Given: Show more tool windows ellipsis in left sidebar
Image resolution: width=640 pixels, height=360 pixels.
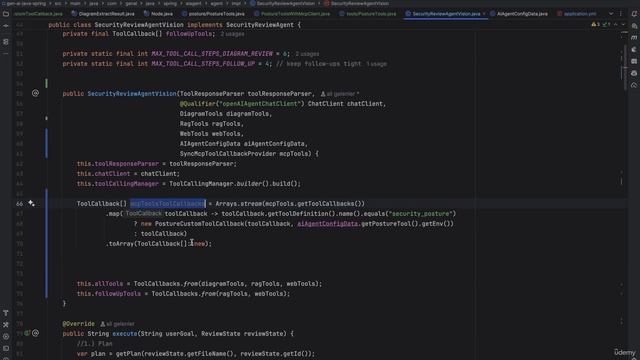Looking at the screenshot, I should (6, 53).
